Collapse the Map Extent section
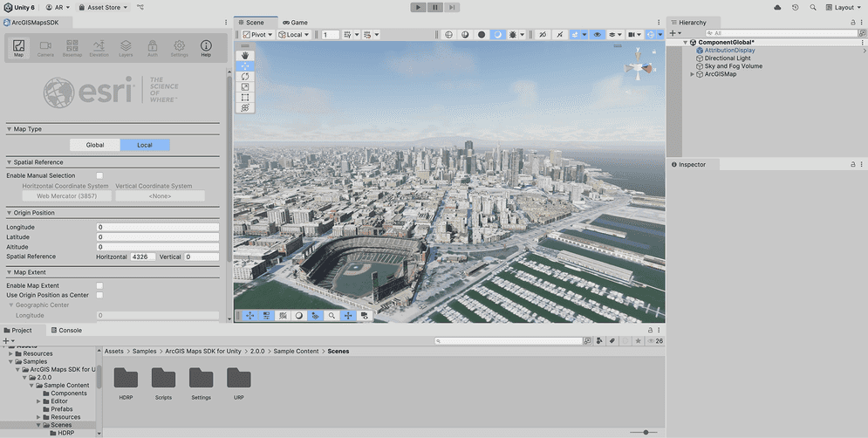Screen dimensions: 868x438 pyautogui.click(x=9, y=272)
